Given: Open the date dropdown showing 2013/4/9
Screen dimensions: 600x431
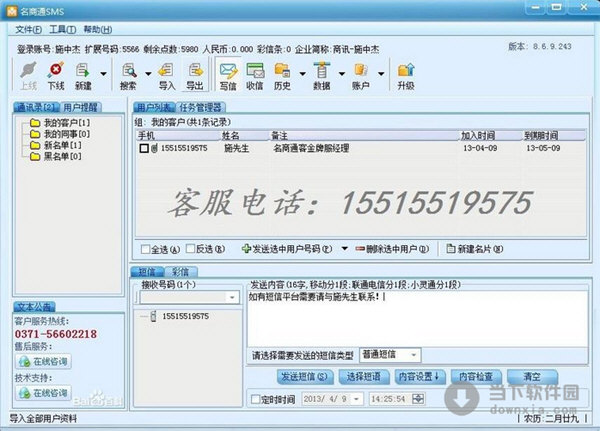Looking at the screenshot, I should 356,399.
